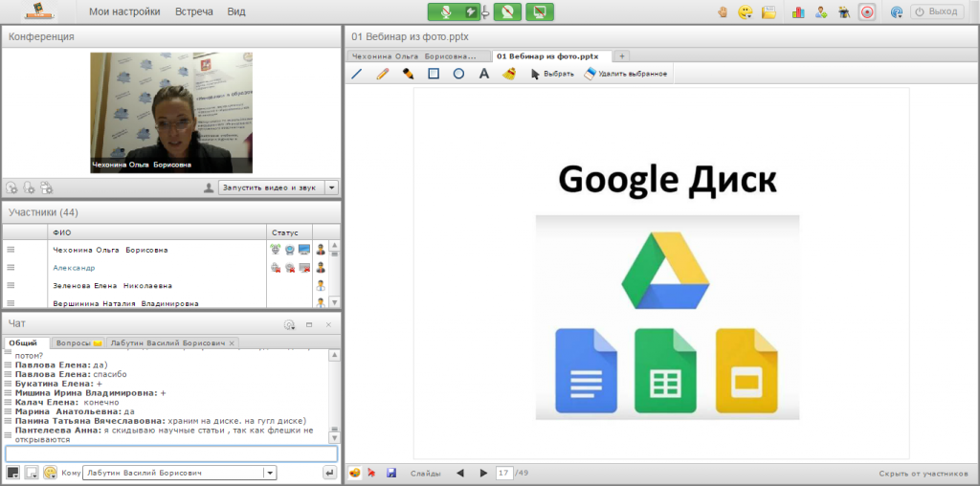Open the help question mark dropdown
980x486 pixels.
[x=896, y=11]
